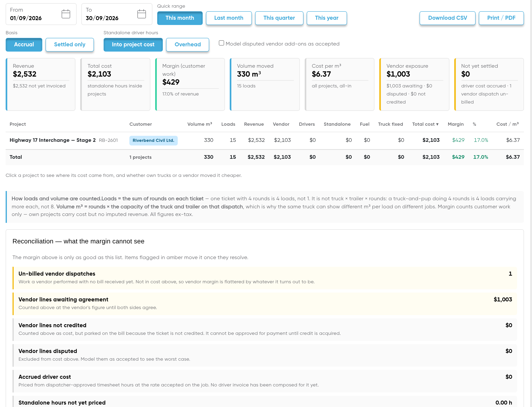Click the Download CSV button
This screenshot has height=407, width=532.
click(447, 18)
